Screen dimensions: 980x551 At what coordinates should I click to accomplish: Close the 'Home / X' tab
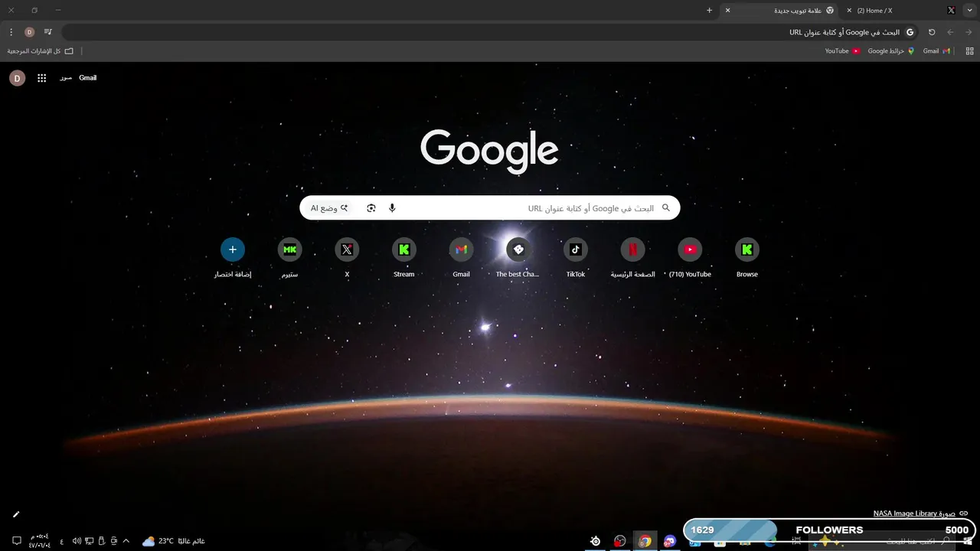pos(849,11)
